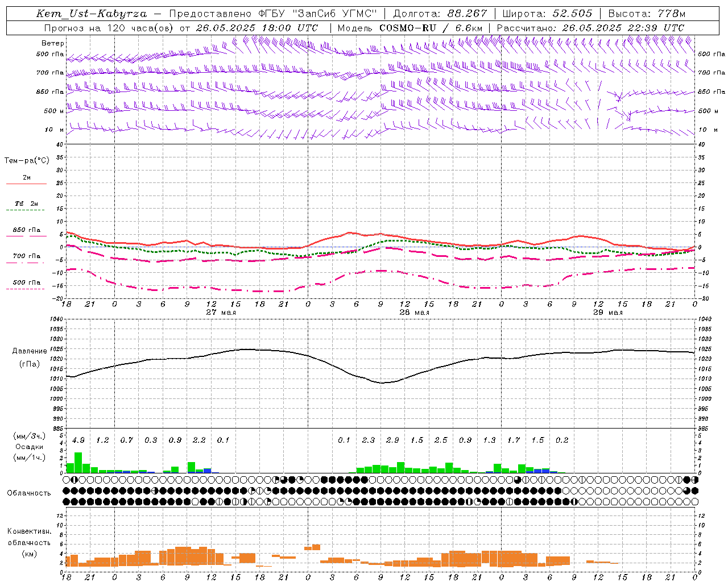728x582 pixels.
Task: Click the 29 мая date label
Action: click(608, 313)
